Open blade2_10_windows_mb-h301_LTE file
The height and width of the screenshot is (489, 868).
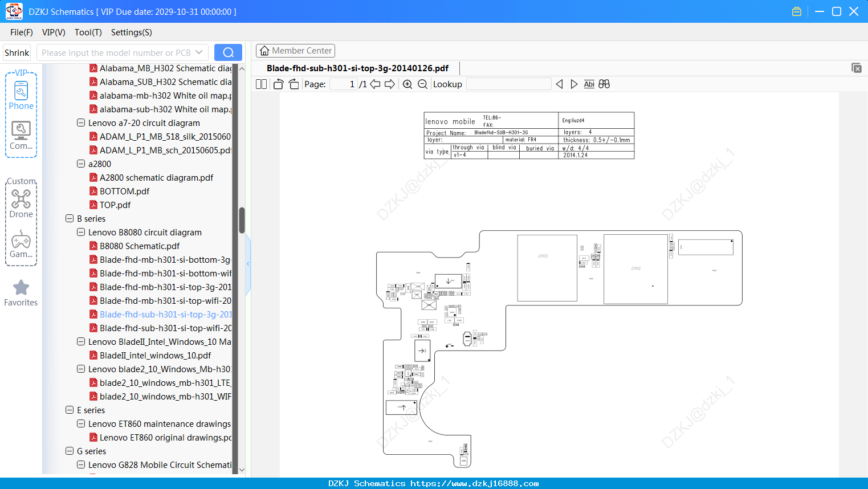tap(165, 383)
